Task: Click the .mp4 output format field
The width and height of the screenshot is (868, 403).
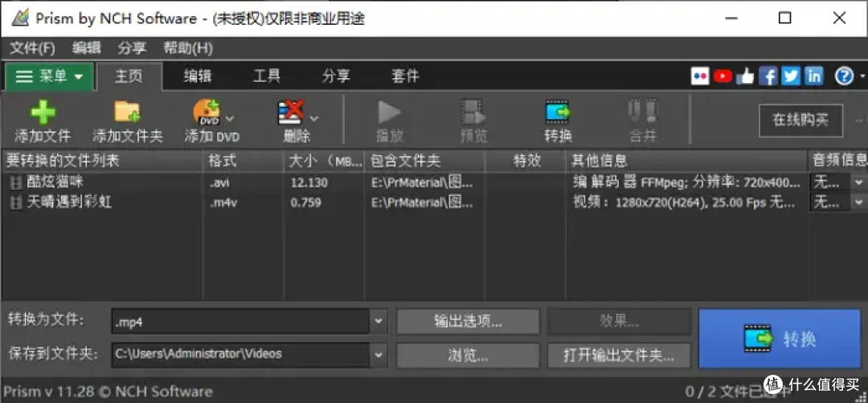Action: tap(240, 322)
